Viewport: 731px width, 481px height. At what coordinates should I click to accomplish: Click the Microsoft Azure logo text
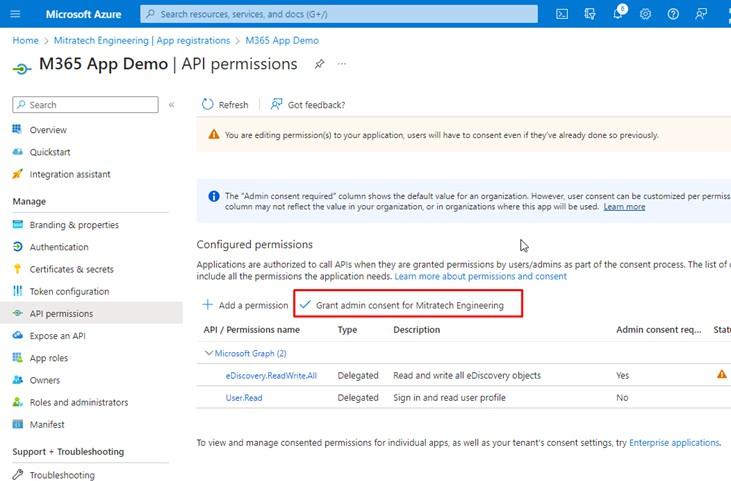pyautogui.click(x=83, y=14)
